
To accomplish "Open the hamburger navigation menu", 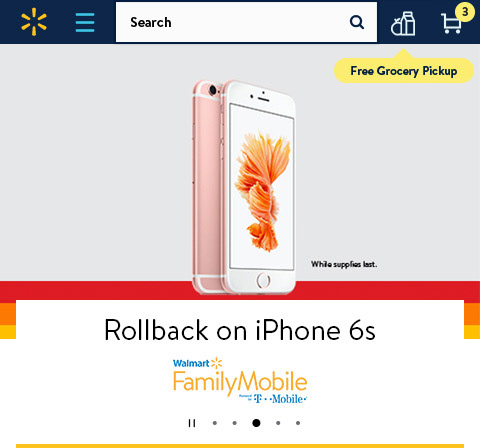I will coord(85,22).
